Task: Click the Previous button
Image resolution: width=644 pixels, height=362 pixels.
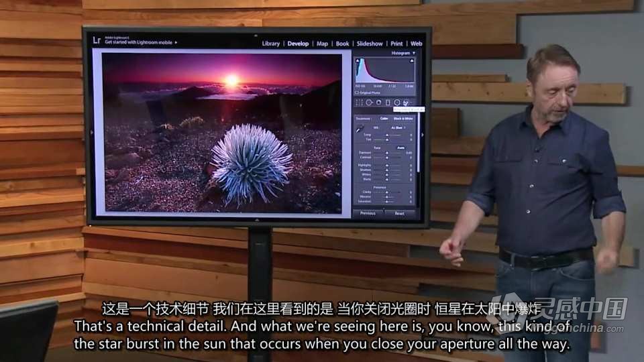Action: [x=368, y=213]
